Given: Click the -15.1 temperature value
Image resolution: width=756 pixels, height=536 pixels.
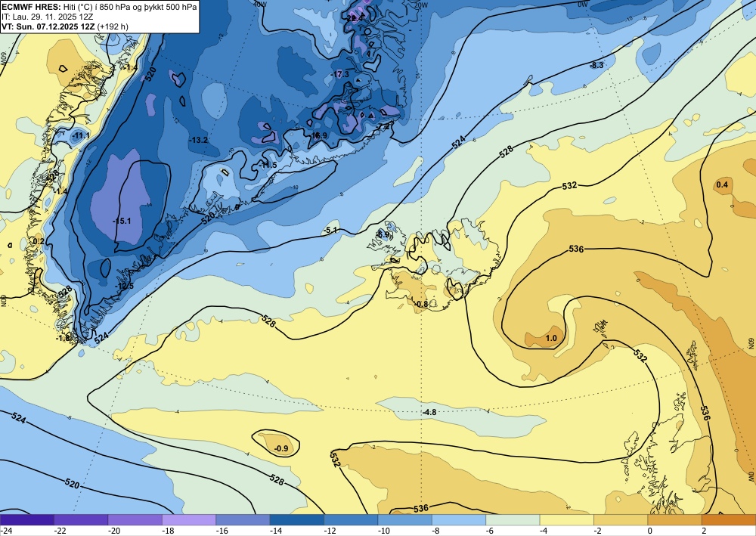Looking at the screenshot, I should [x=122, y=221].
